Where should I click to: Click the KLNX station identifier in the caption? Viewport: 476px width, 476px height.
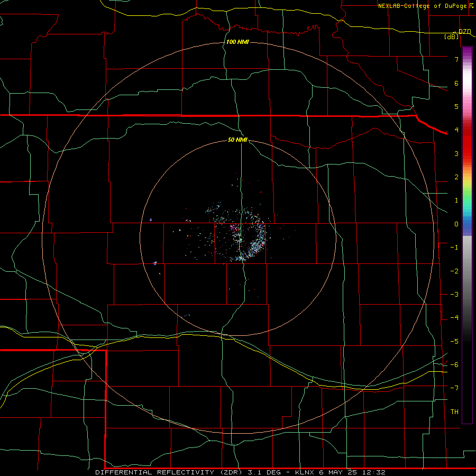[305, 472]
